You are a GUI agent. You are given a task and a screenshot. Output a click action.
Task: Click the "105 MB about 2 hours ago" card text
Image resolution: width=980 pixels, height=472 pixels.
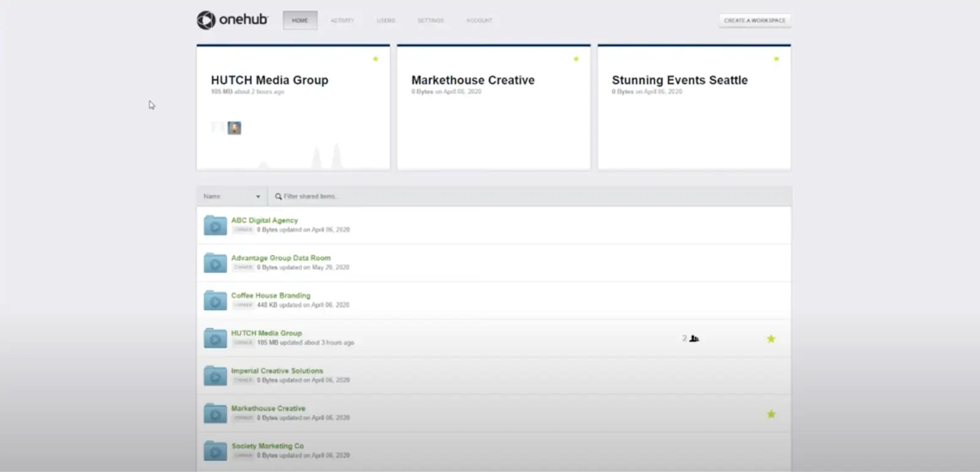[x=247, y=92]
